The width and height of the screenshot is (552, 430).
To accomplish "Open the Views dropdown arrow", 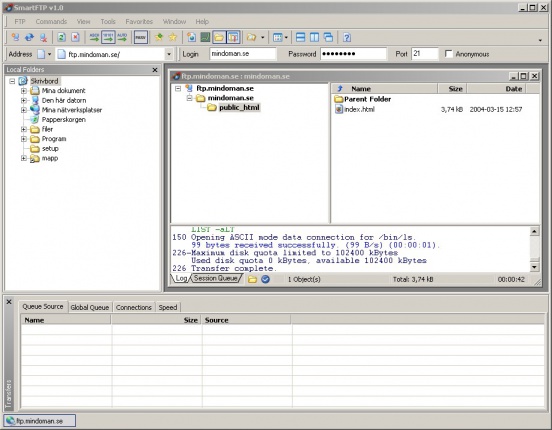I will (x=286, y=37).
